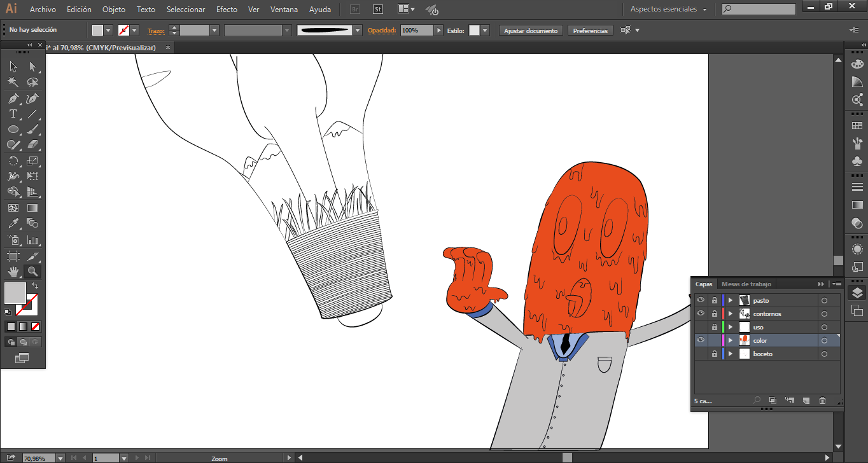Pick the Magic Wand tool
Screen dimensions: 868x463
point(13,83)
